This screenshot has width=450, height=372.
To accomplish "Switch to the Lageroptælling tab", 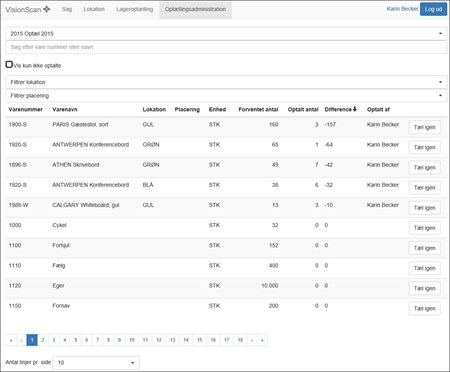I will tap(135, 9).
